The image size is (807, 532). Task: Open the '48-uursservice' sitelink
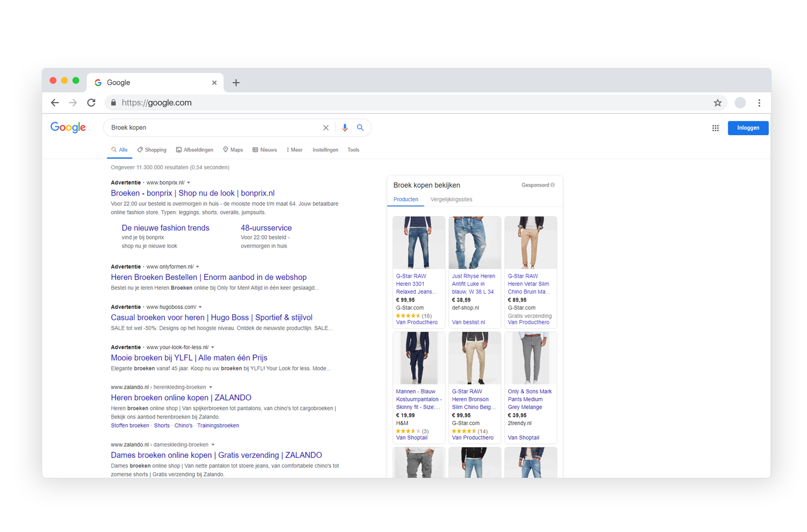[x=266, y=228]
